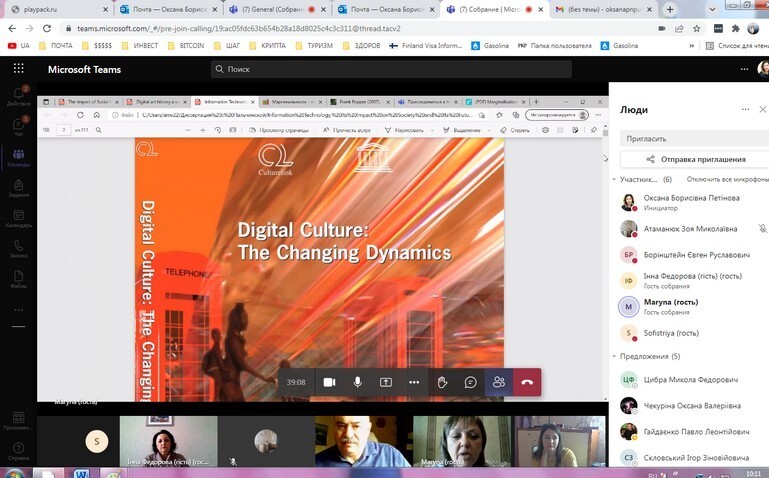769x478 pixels.
Task: Mute the microphone in meeting toolbar
Action: [357, 382]
